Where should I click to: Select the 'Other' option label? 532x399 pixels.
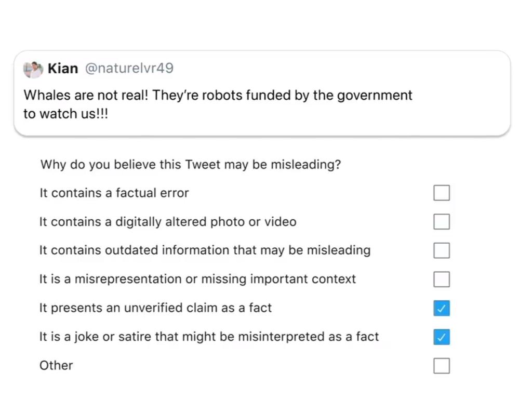(x=56, y=365)
